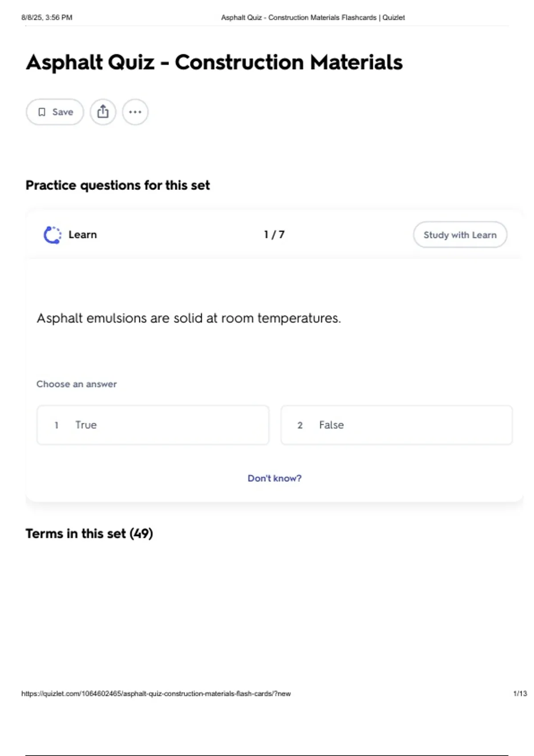
Task: Click the 1 / 7 question counter
Action: tap(274, 234)
